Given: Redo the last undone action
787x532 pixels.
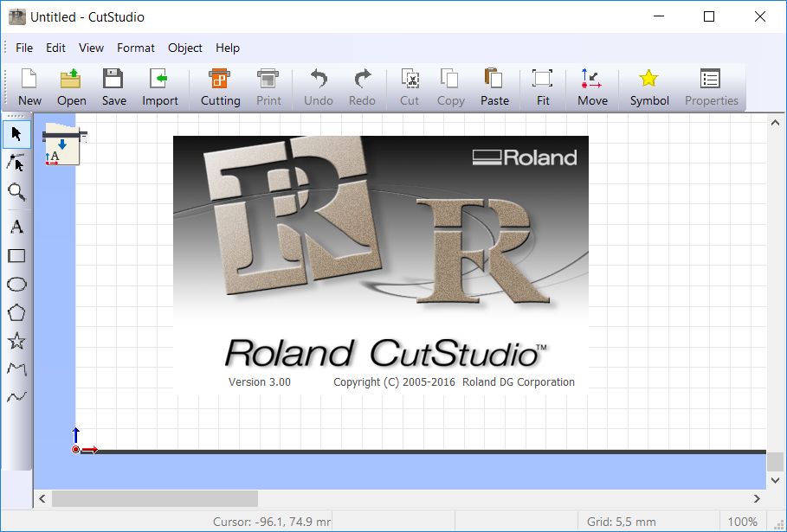Looking at the screenshot, I should coord(362,87).
